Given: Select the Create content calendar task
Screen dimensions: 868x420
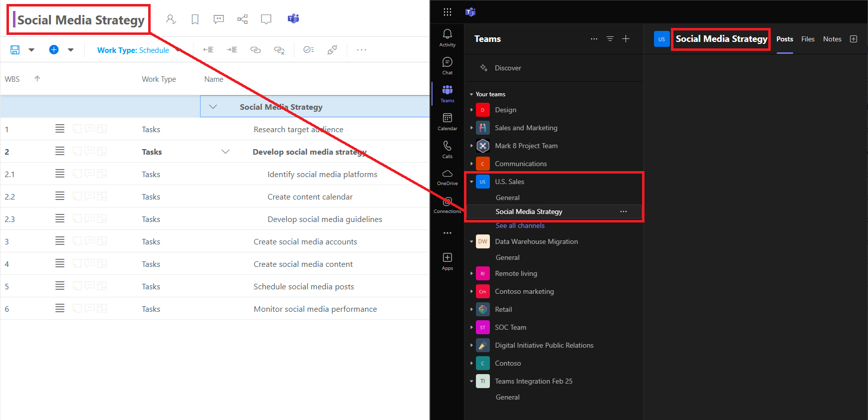Looking at the screenshot, I should [310, 197].
